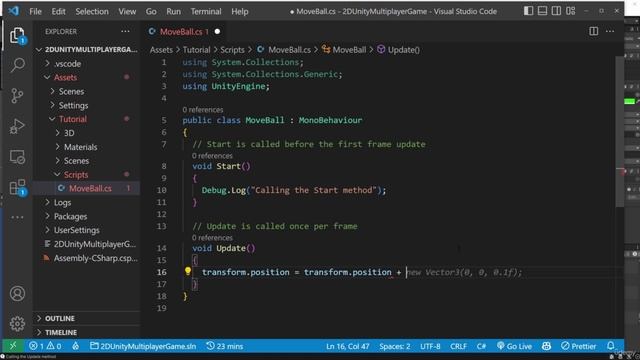Viewport: 640px width, 360px height.
Task: Split the editor to the right
Action: click(x=593, y=31)
